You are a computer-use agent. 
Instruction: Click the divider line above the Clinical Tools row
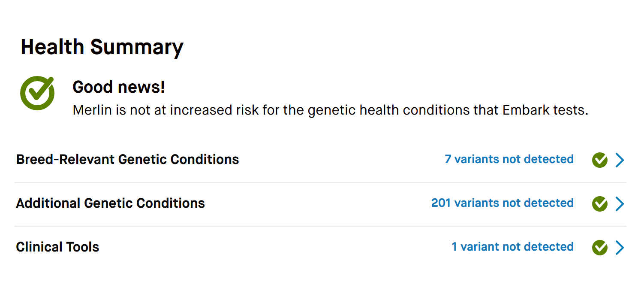pos(320,226)
